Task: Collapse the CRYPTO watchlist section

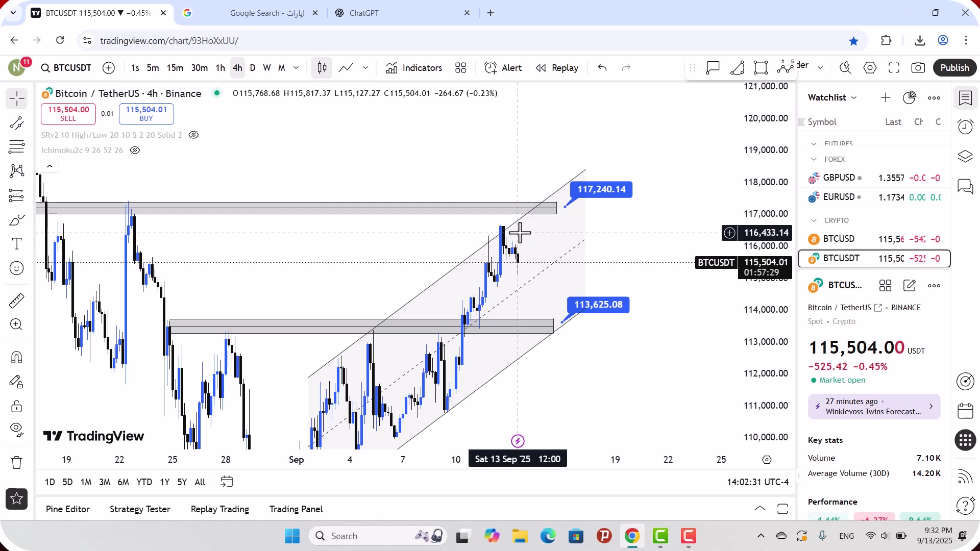Action: pyautogui.click(x=814, y=221)
